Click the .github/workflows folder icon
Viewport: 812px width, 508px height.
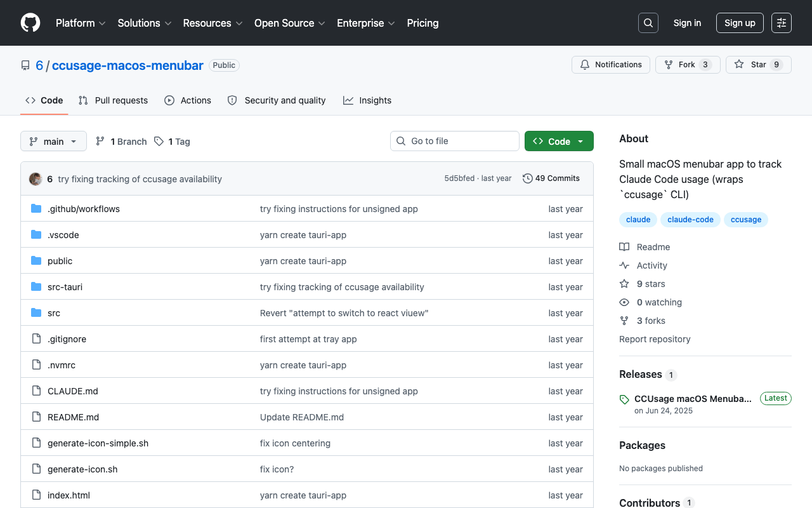(x=36, y=209)
